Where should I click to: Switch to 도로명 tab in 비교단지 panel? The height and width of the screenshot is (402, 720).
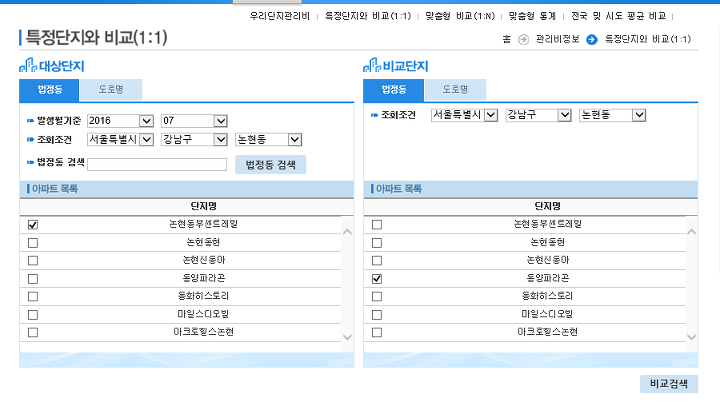pos(455,90)
